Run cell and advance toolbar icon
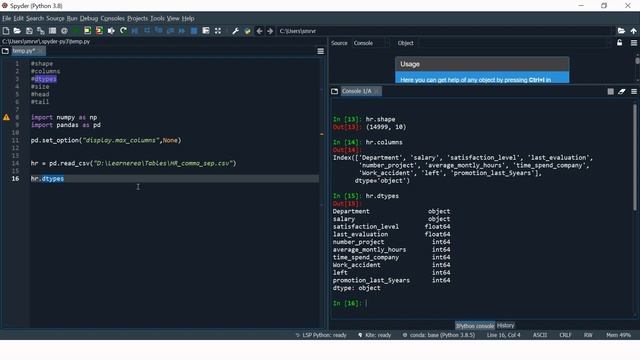Screen dimensions: 640x360 (99, 31)
